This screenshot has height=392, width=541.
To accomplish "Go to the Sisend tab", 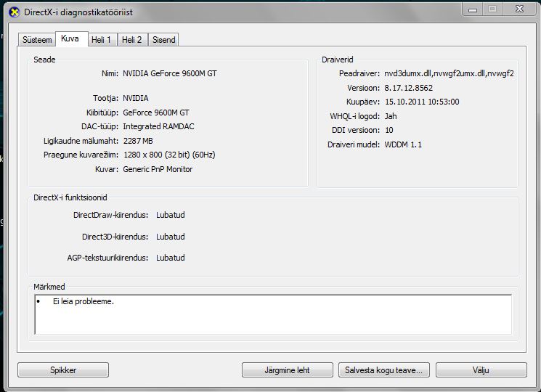I will [x=163, y=40].
